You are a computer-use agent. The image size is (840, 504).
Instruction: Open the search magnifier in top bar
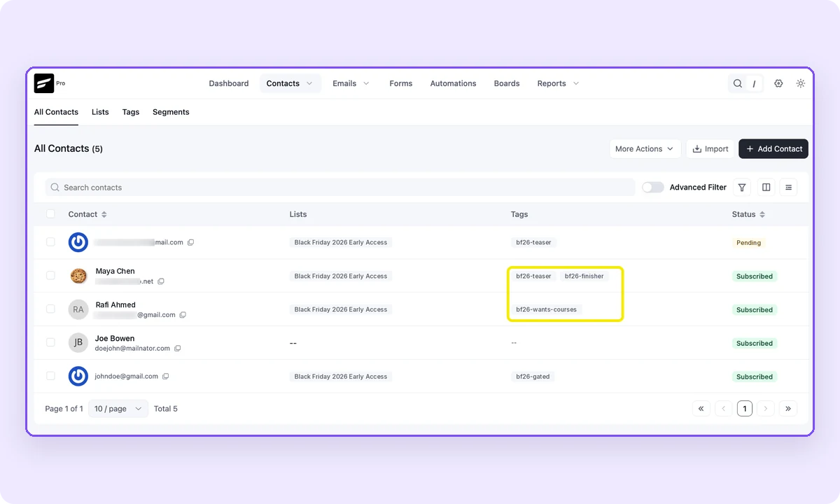pyautogui.click(x=738, y=83)
